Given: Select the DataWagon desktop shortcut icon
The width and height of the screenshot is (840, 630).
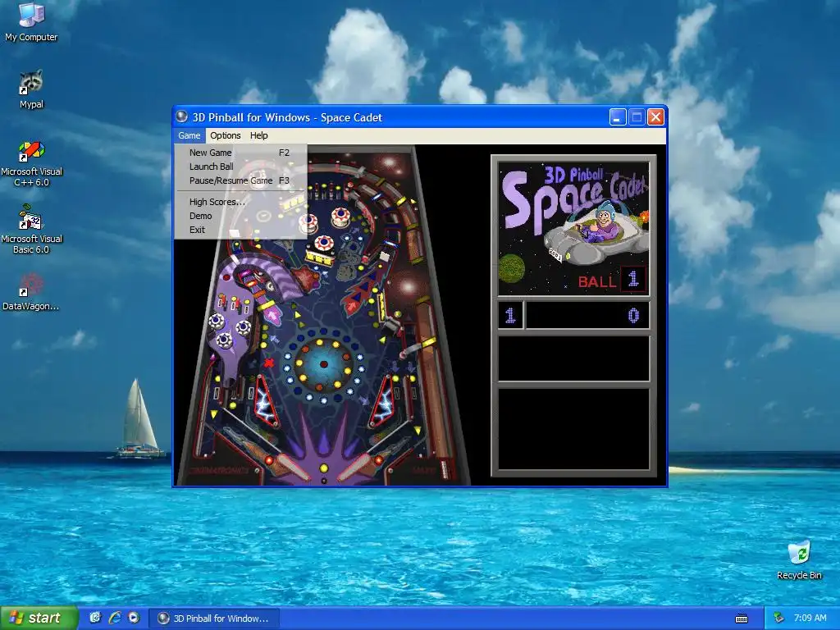Looking at the screenshot, I should [x=31, y=292].
